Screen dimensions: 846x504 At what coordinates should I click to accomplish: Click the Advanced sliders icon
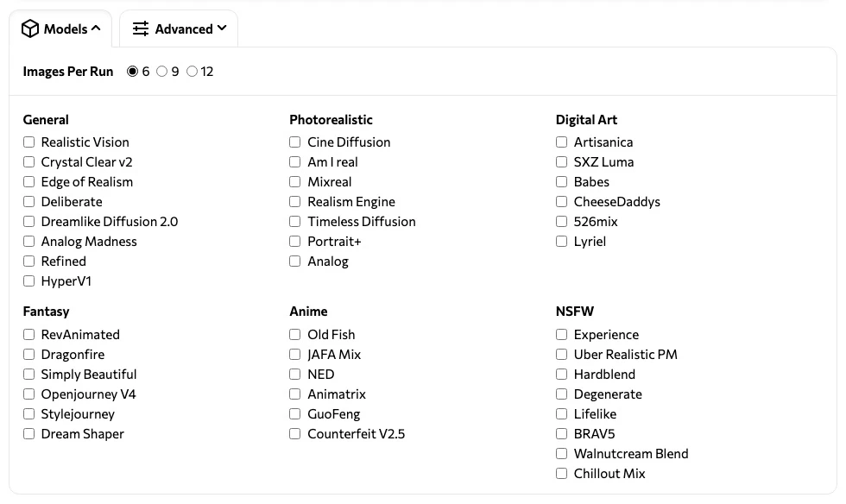tap(141, 29)
